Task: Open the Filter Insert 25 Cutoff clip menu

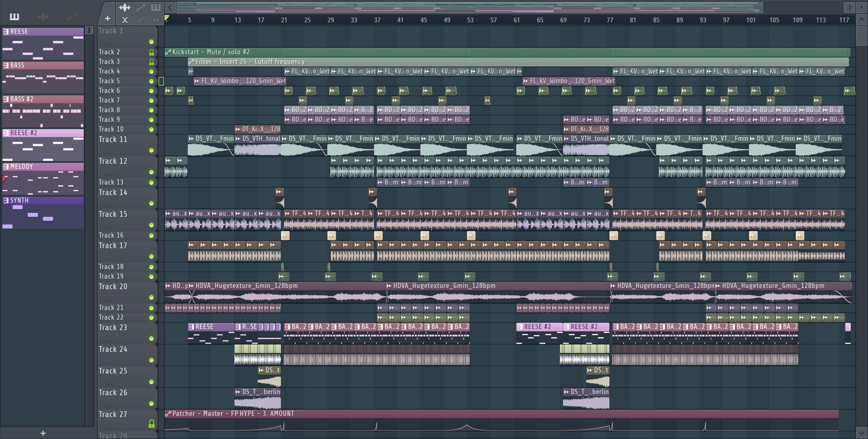Action: coord(191,62)
